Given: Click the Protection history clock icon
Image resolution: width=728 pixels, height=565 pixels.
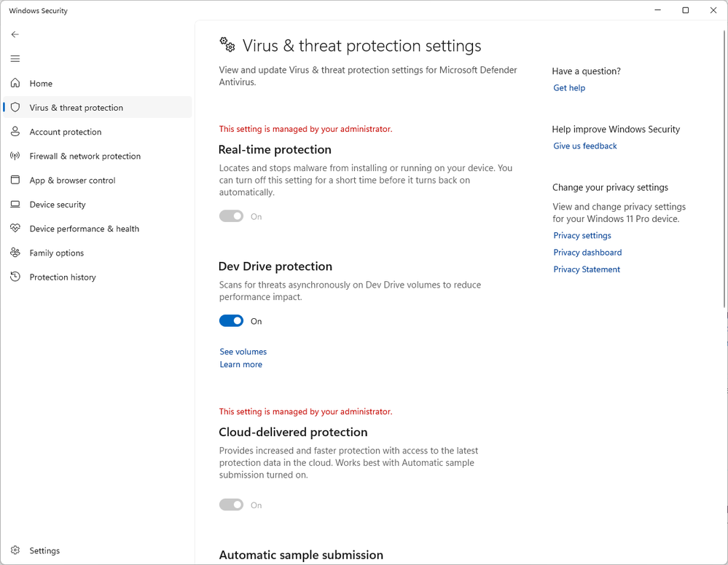Looking at the screenshot, I should 15,277.
